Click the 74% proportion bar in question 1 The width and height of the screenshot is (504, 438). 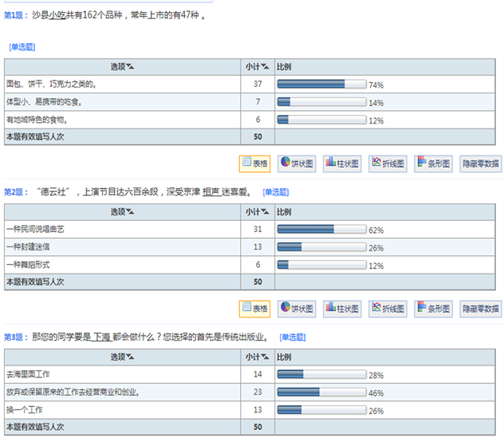pos(321,84)
